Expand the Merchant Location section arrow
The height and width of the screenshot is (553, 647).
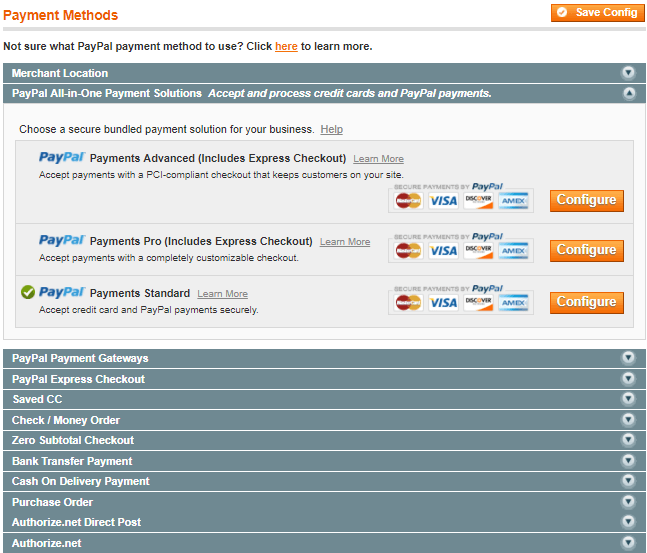(628, 73)
